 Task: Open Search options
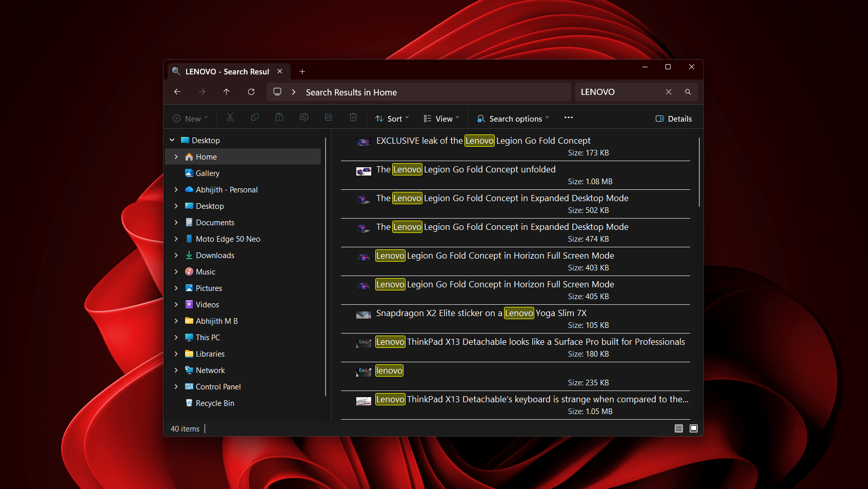(512, 119)
